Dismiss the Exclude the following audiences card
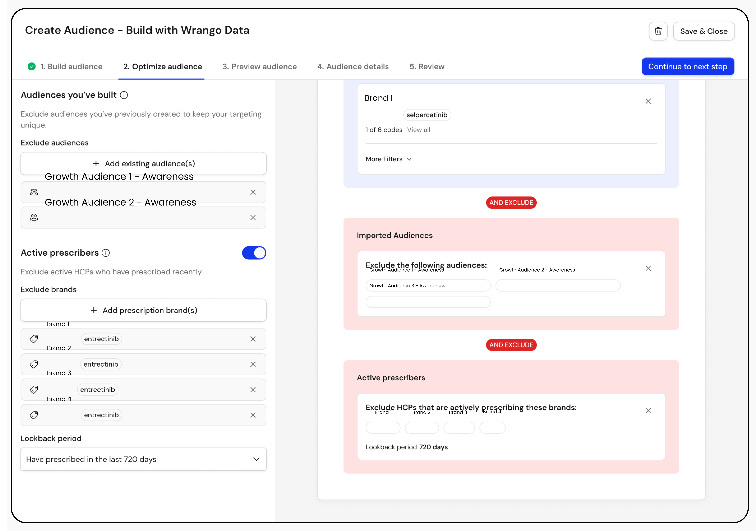The image size is (756, 532). click(x=648, y=269)
